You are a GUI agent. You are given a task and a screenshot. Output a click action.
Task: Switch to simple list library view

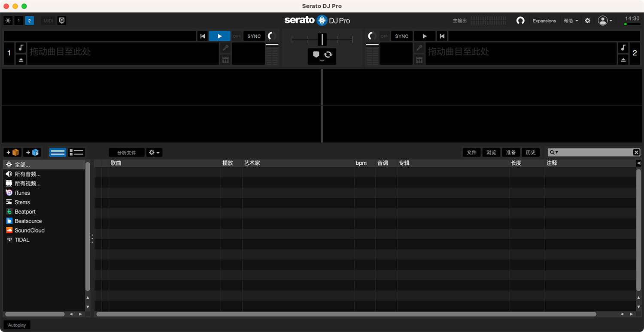(x=58, y=152)
